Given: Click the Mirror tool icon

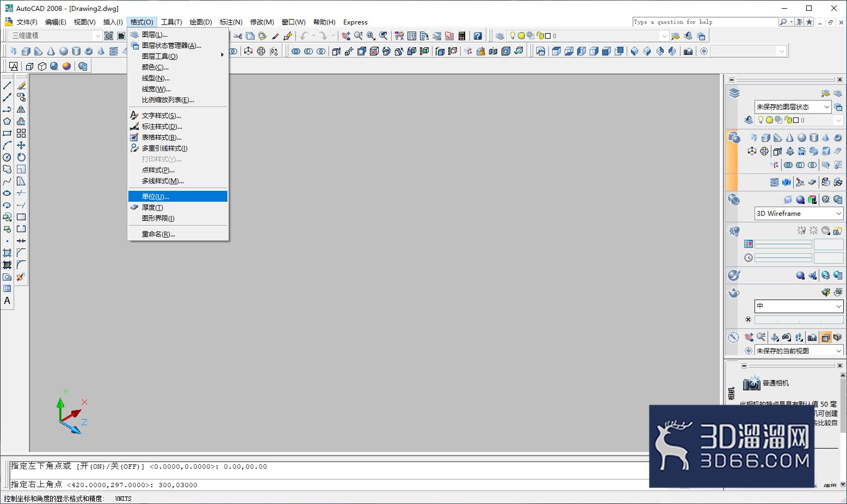Looking at the screenshot, I should point(21,109).
